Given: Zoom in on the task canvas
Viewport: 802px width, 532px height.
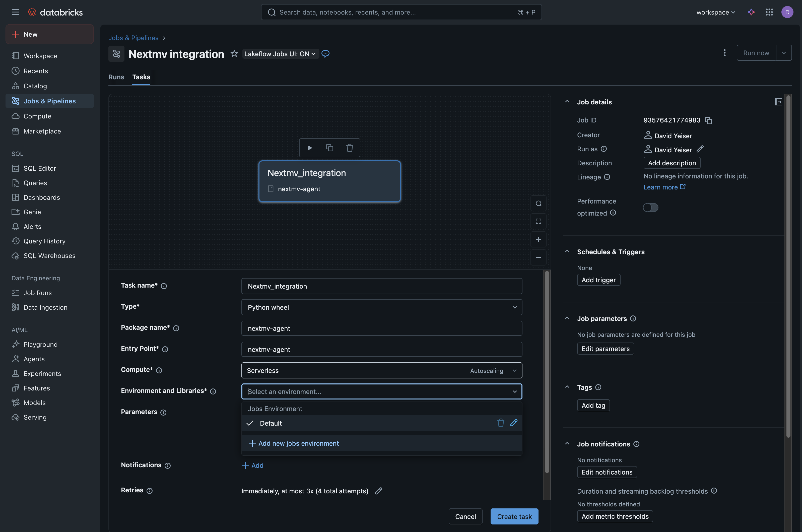Looking at the screenshot, I should click(538, 239).
